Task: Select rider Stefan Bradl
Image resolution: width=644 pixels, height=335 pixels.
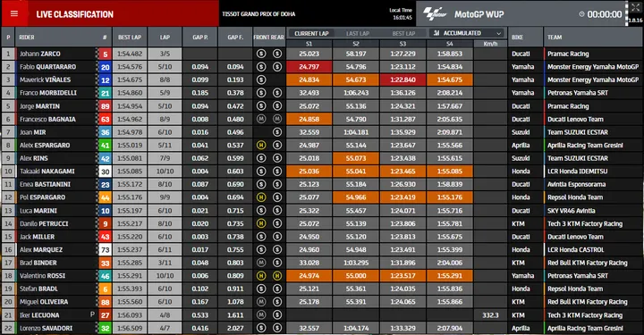Action: (x=38, y=289)
